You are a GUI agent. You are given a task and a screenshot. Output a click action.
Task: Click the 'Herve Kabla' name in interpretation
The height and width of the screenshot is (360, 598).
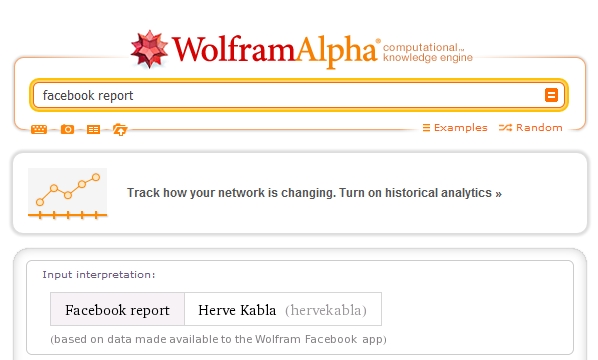(237, 310)
